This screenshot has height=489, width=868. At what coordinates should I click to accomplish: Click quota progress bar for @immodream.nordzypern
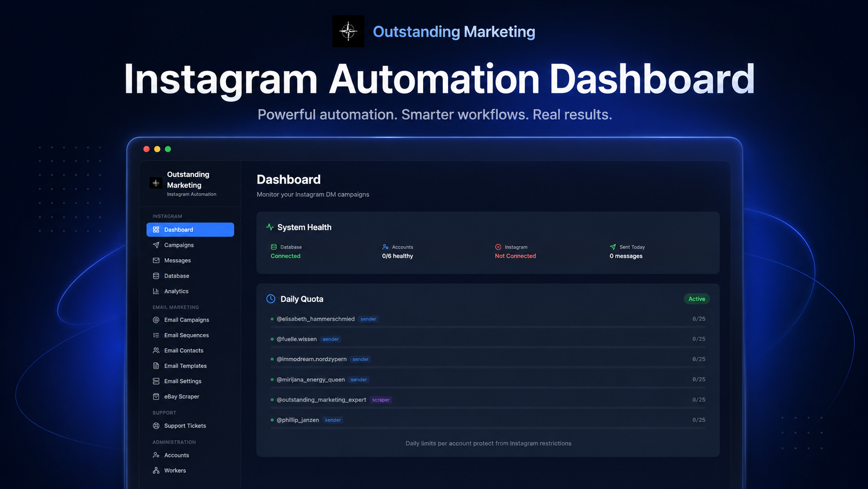click(488, 367)
